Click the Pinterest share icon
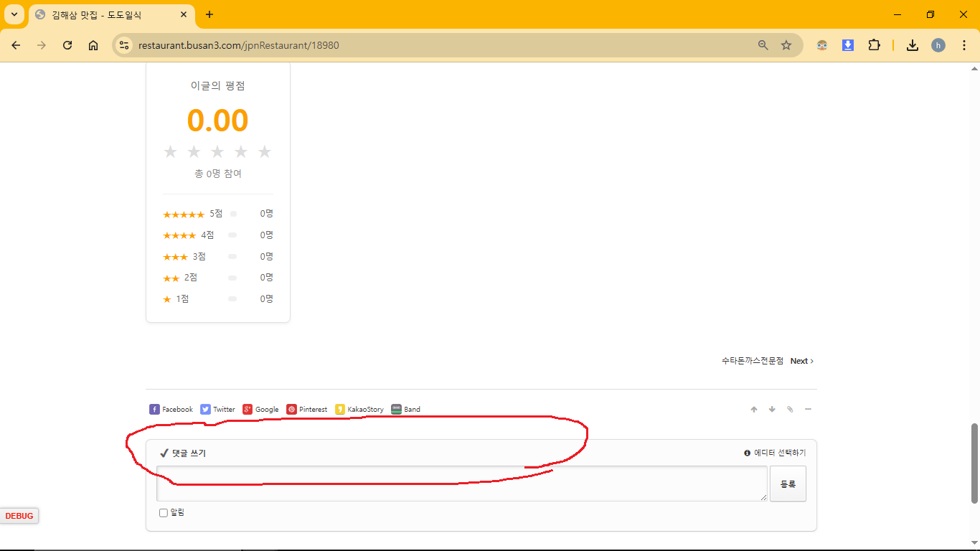 pos(307,409)
